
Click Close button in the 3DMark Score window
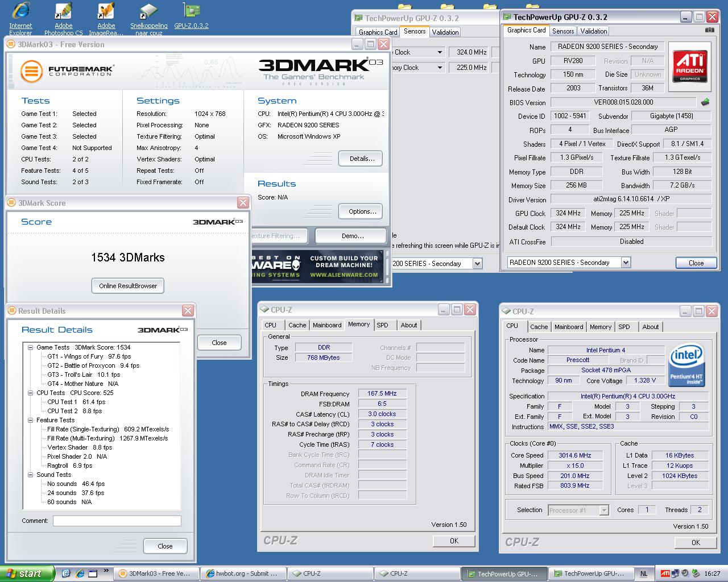pos(219,343)
